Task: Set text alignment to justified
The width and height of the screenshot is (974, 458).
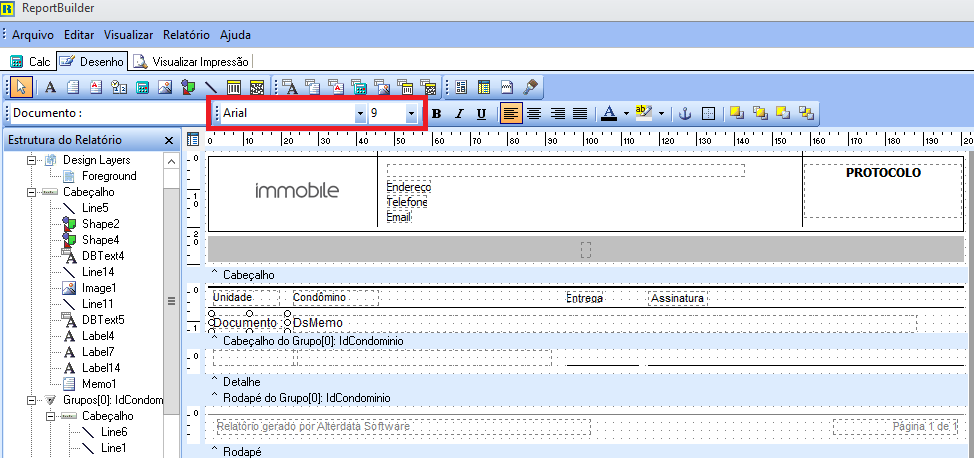Action: click(x=580, y=114)
